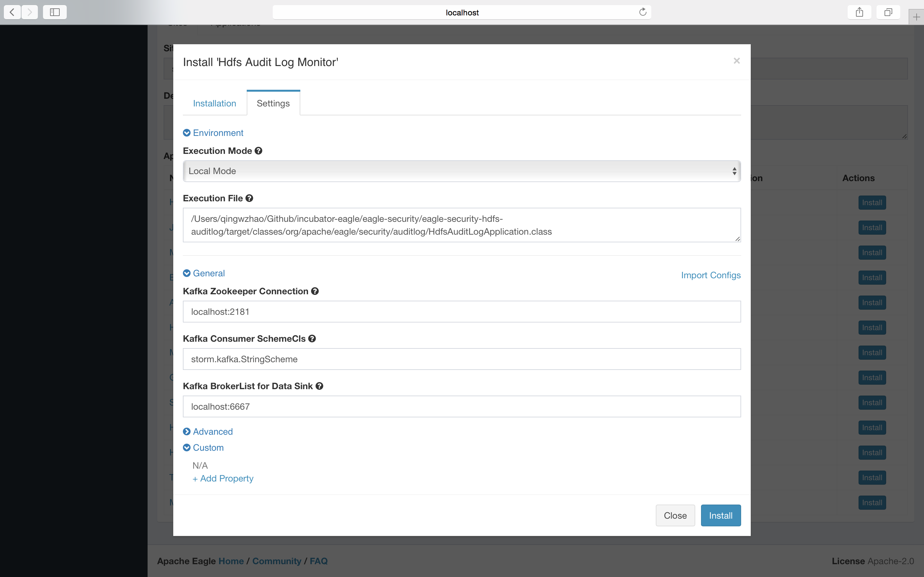924x577 pixels.
Task: Select the Settings tab
Action: 273,104
